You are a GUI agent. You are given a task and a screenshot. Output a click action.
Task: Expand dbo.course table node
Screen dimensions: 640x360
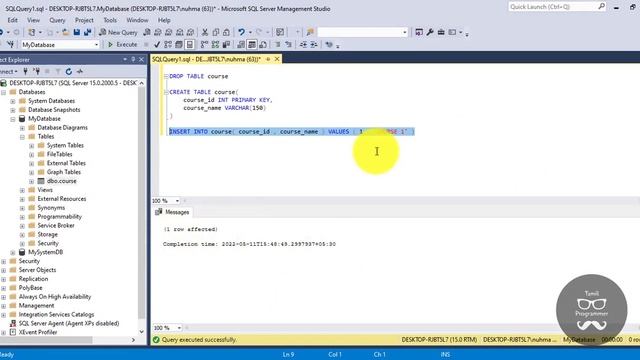pyautogui.click(x=31, y=181)
